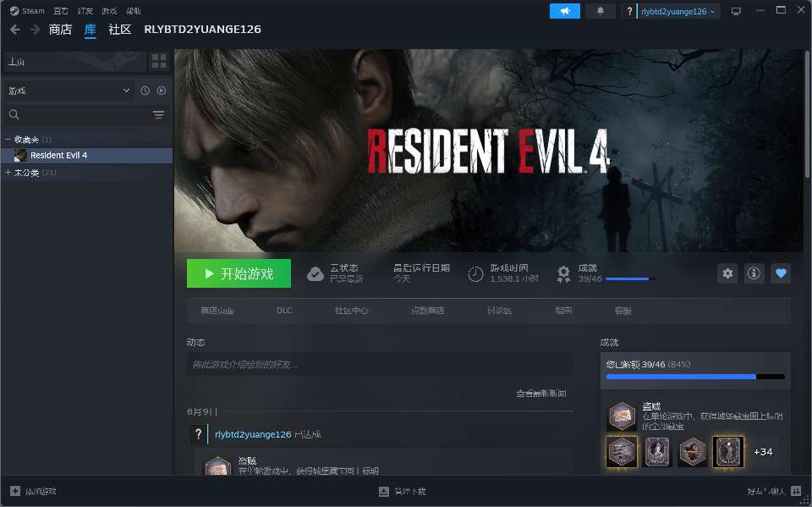The width and height of the screenshot is (812, 507).
Task: Open the 查看 (View) menu
Action: click(61, 10)
